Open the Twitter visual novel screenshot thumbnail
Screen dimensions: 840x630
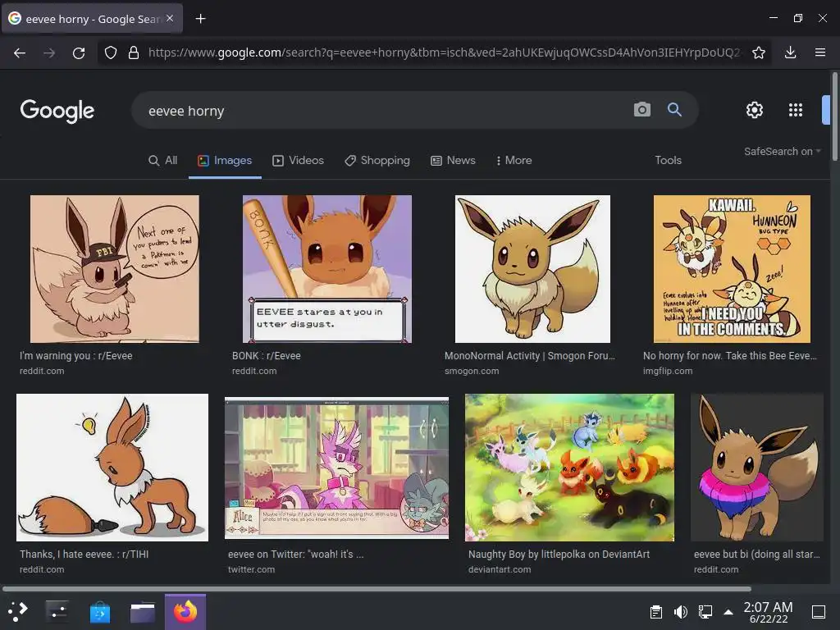click(x=336, y=468)
